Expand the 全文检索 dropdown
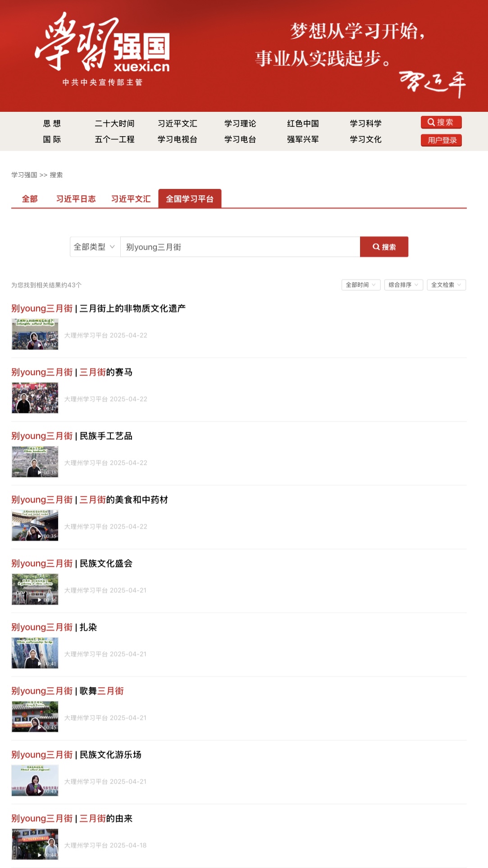The image size is (488, 868). point(446,285)
